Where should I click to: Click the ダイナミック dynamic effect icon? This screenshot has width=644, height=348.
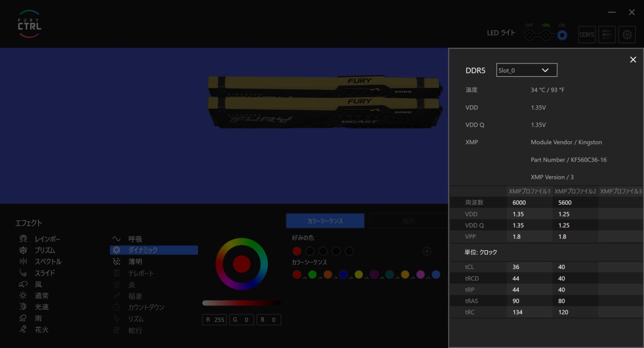pyautogui.click(x=116, y=250)
